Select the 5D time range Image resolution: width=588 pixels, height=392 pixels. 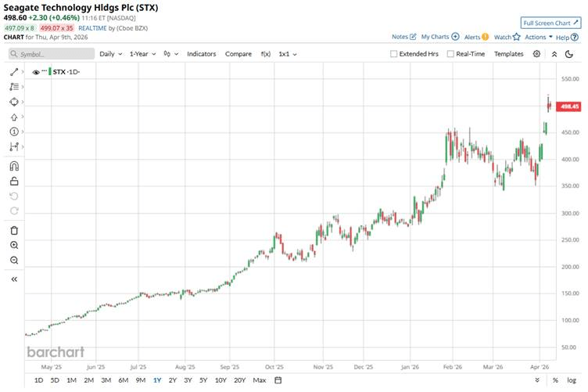click(55, 380)
